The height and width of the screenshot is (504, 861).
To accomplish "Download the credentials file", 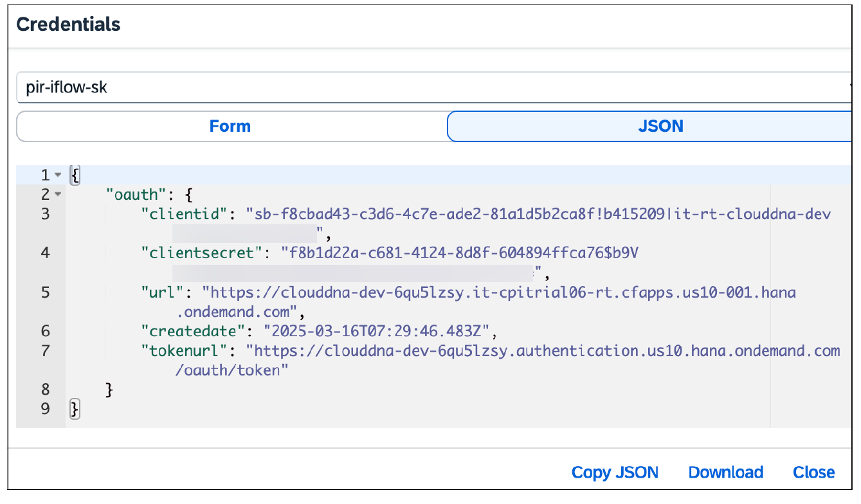I will (725, 473).
